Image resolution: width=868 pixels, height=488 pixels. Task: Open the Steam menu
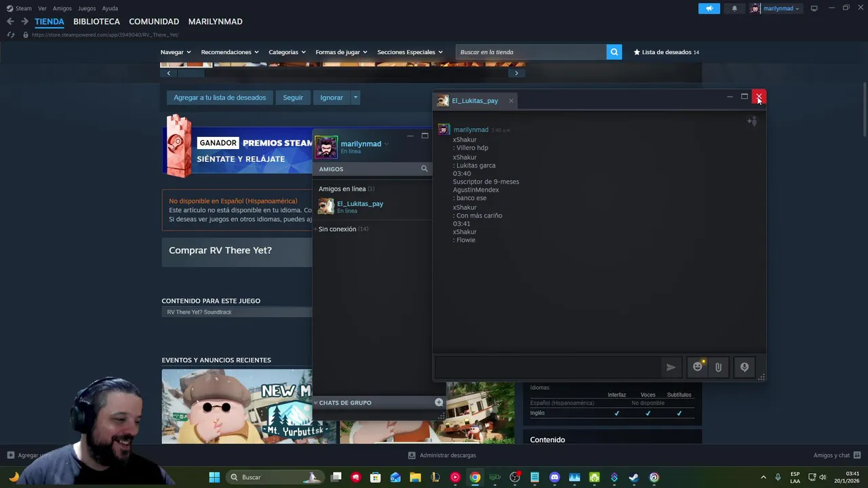point(19,9)
